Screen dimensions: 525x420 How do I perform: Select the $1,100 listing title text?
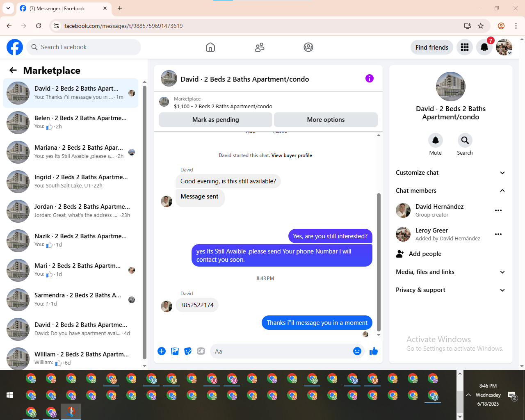(223, 107)
